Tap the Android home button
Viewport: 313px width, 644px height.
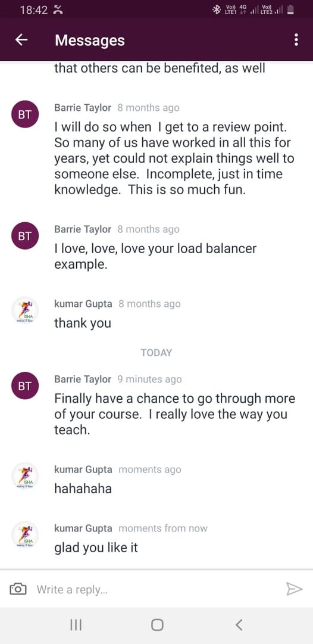[156, 625]
